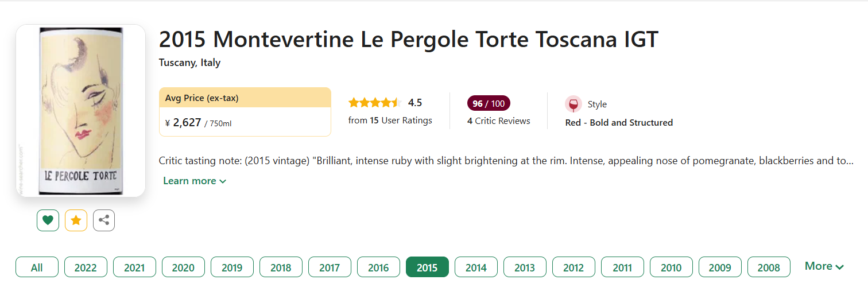Expand the Learn more tasting note
The height and width of the screenshot is (299, 868).
(195, 181)
